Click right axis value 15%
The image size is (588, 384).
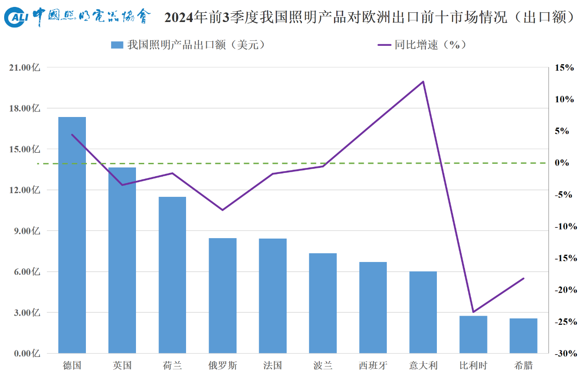pos(565,67)
